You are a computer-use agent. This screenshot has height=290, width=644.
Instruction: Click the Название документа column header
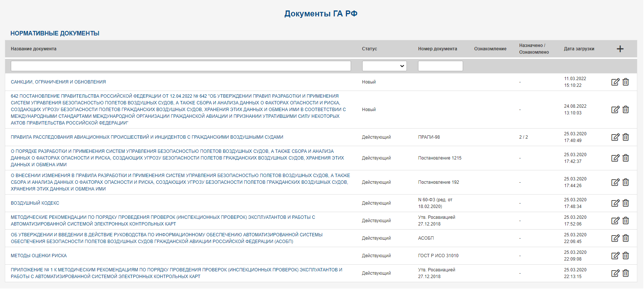pyautogui.click(x=34, y=49)
